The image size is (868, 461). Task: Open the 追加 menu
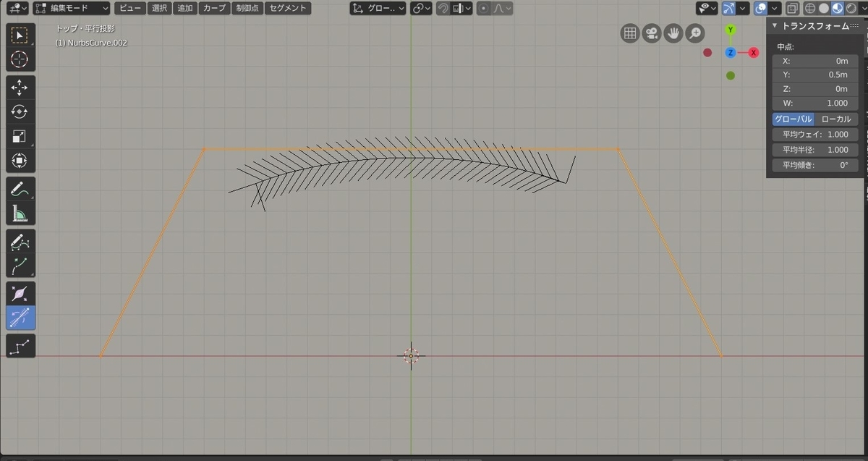(185, 9)
